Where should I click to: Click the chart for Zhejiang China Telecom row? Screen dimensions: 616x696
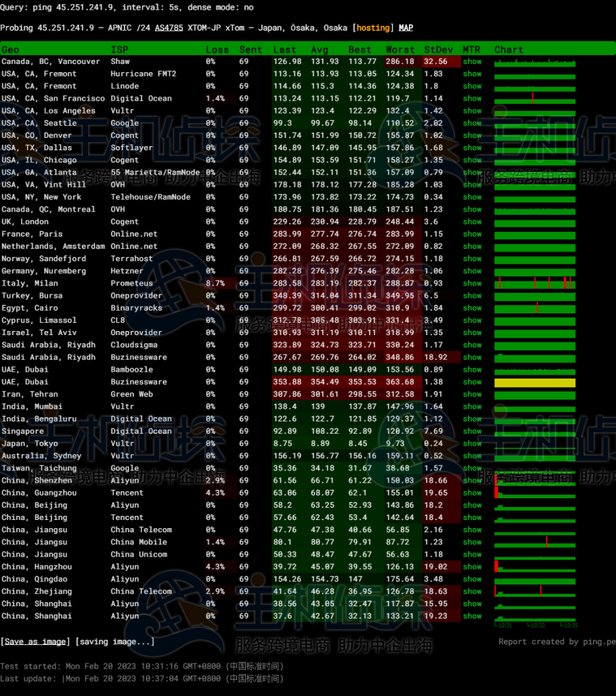(x=535, y=591)
